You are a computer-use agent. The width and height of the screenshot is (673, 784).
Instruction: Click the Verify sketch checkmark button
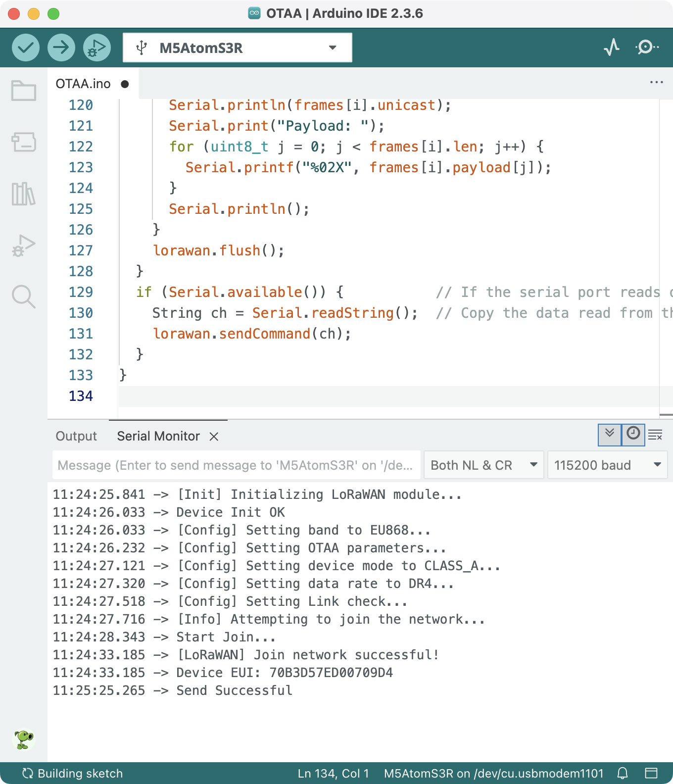point(26,48)
